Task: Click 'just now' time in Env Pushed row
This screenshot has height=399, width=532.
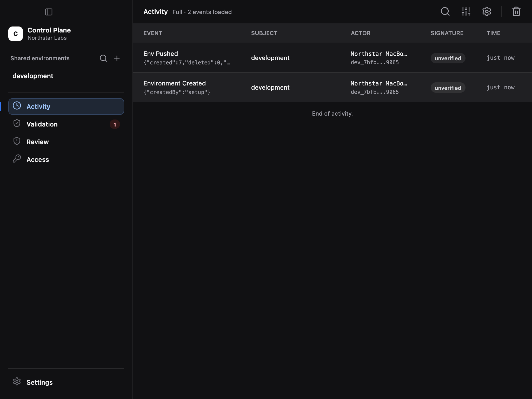Action: (501, 58)
